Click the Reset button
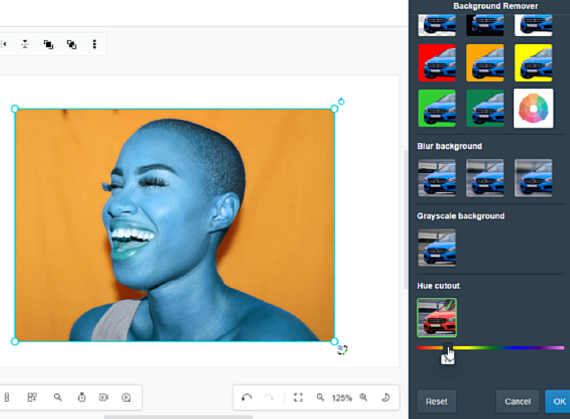570x419 pixels. (x=437, y=402)
